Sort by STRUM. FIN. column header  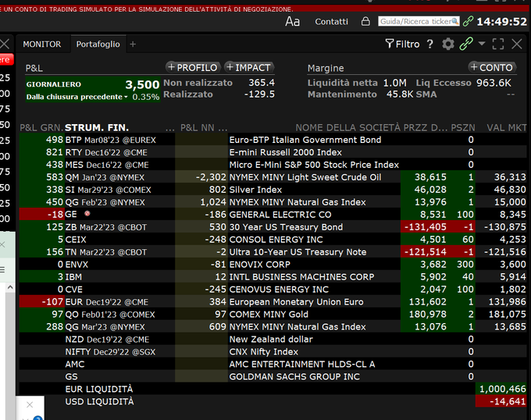97,127
